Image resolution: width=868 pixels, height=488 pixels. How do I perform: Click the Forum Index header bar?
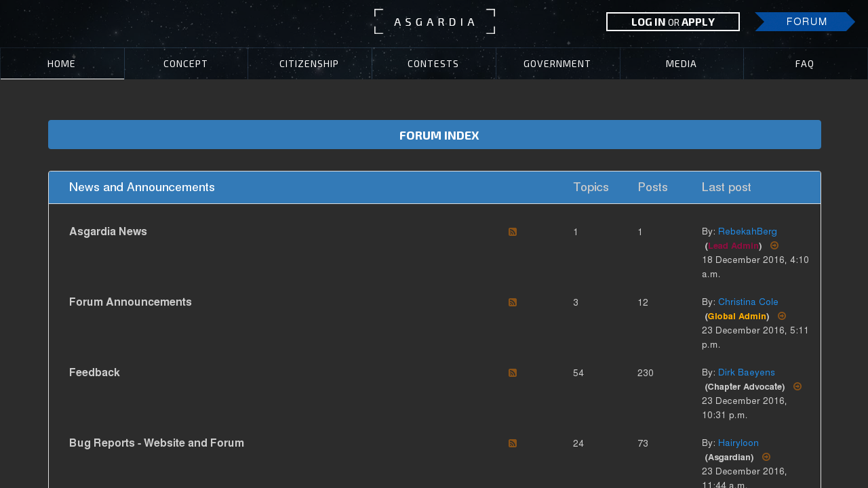(x=435, y=135)
